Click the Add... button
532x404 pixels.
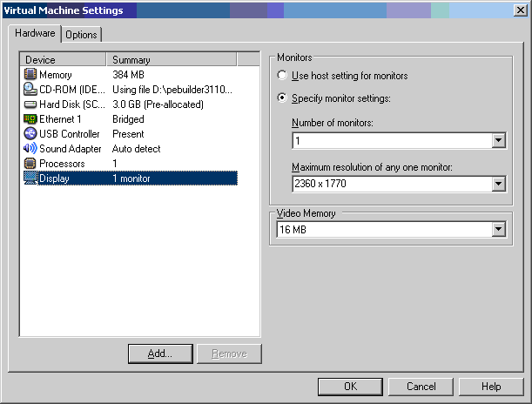click(x=159, y=353)
